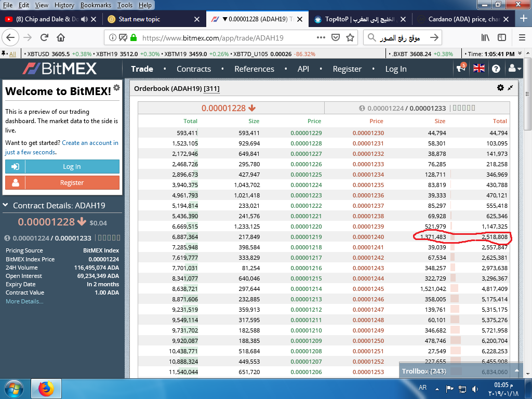Click the orange Register button

62,182
